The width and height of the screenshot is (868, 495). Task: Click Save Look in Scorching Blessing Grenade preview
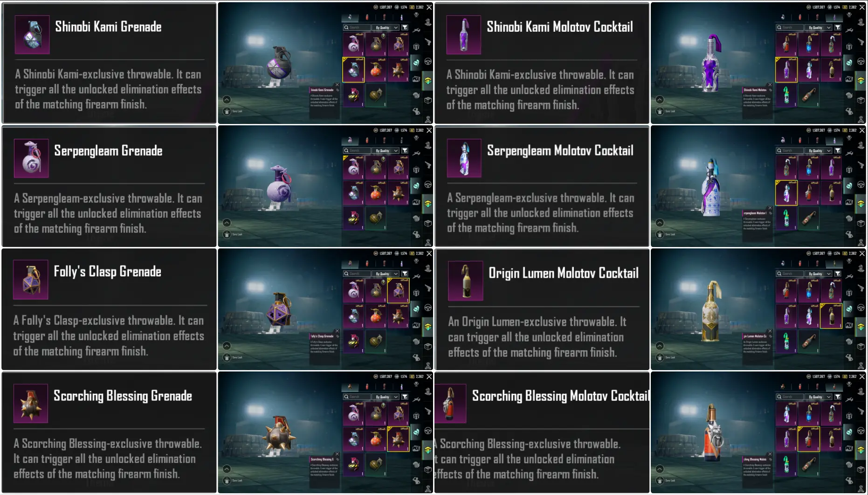coord(233,481)
